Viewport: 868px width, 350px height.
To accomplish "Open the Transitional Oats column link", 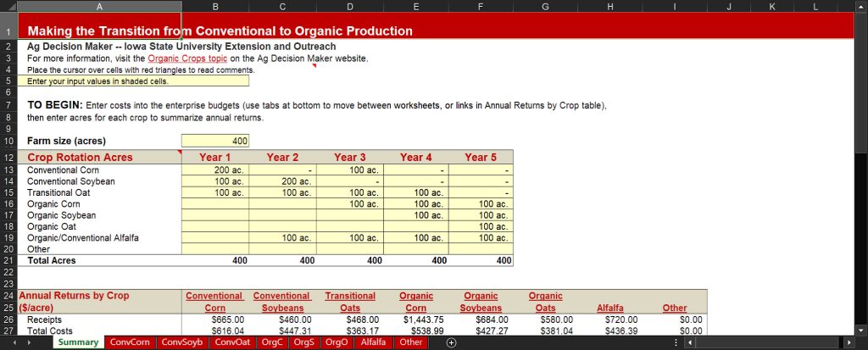I will [350, 302].
